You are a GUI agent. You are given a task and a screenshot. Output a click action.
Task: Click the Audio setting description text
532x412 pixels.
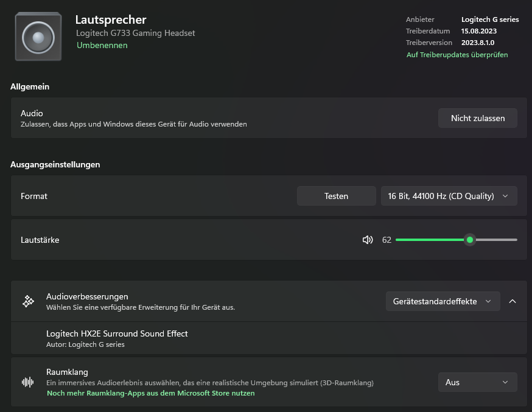tap(134, 124)
